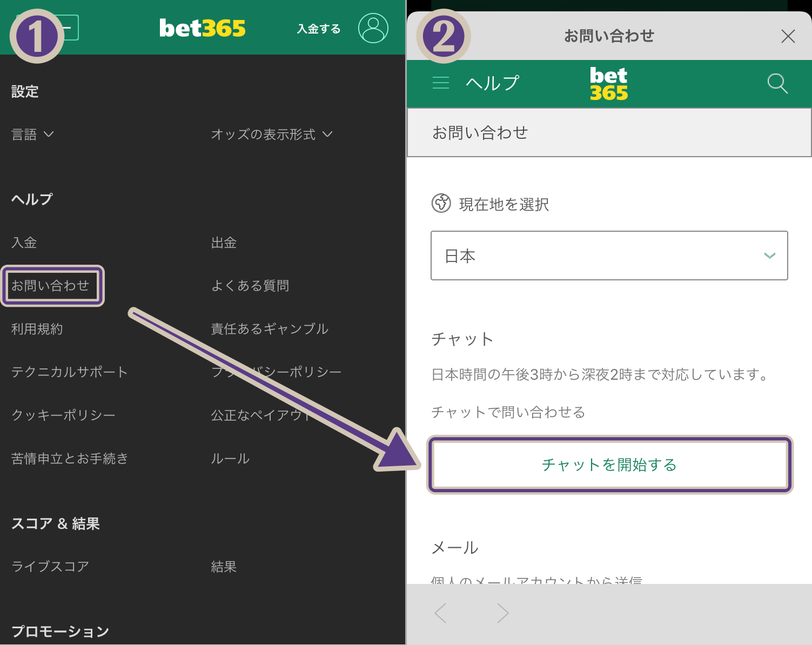Click the ヘルプ title in help header
Viewport: 812px width, 645px height.
pos(492,83)
